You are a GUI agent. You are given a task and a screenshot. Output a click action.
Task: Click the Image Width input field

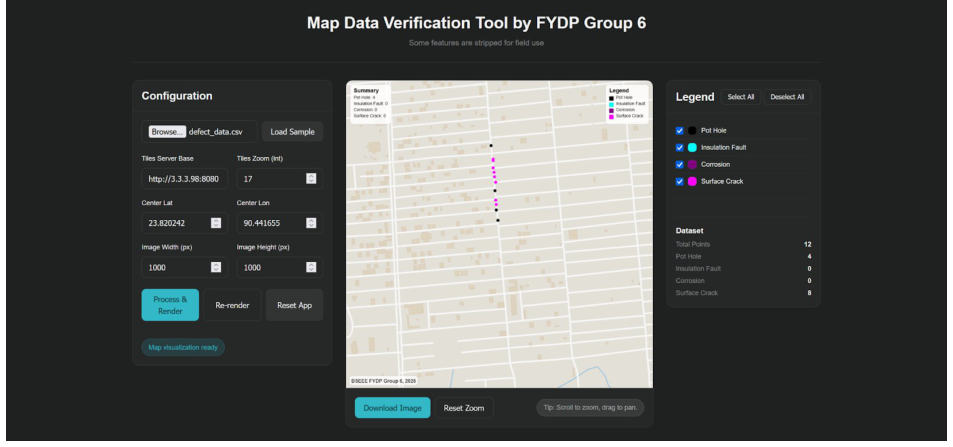pyautogui.click(x=185, y=268)
